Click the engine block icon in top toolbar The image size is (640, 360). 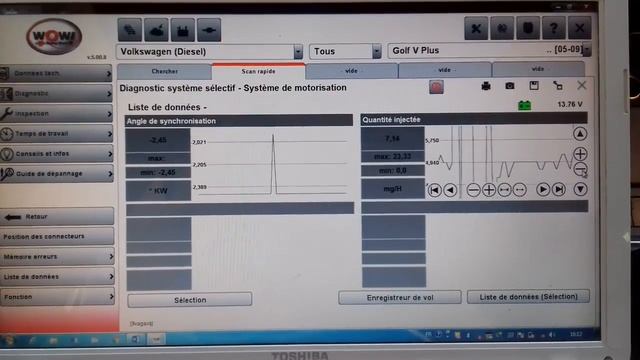[182, 30]
